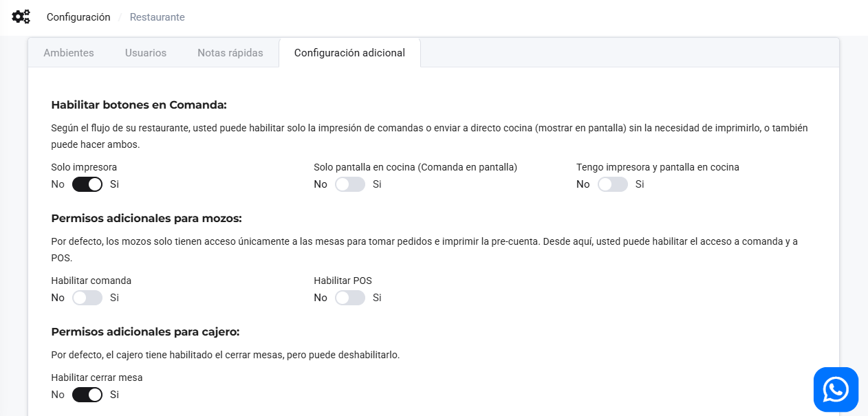Viewport: 868px width, 416px height.
Task: Disable the 'Solo impresora' toggle
Action: [87, 184]
